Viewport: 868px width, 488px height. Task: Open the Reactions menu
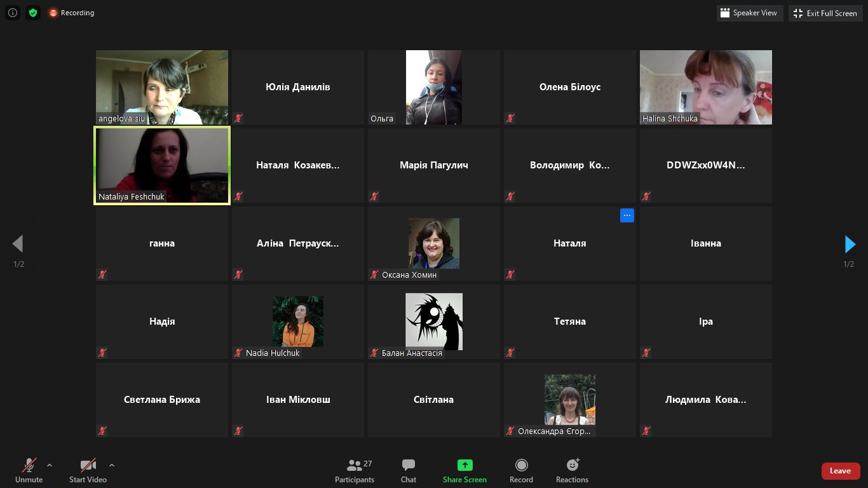coord(572,471)
